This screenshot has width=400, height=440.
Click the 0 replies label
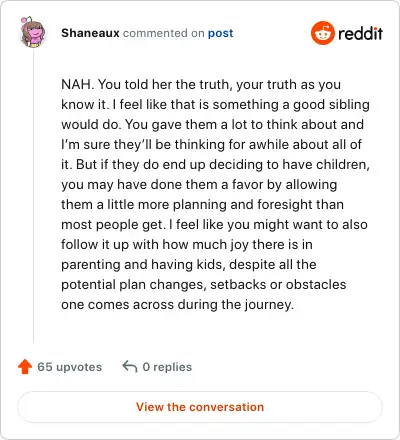tap(167, 367)
